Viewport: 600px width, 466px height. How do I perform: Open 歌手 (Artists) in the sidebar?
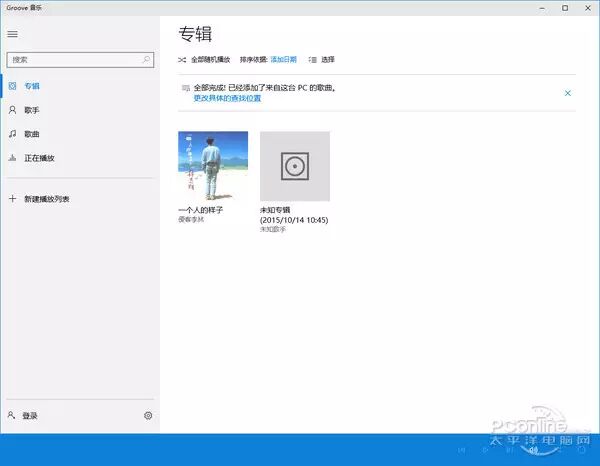pyautogui.click(x=80, y=110)
